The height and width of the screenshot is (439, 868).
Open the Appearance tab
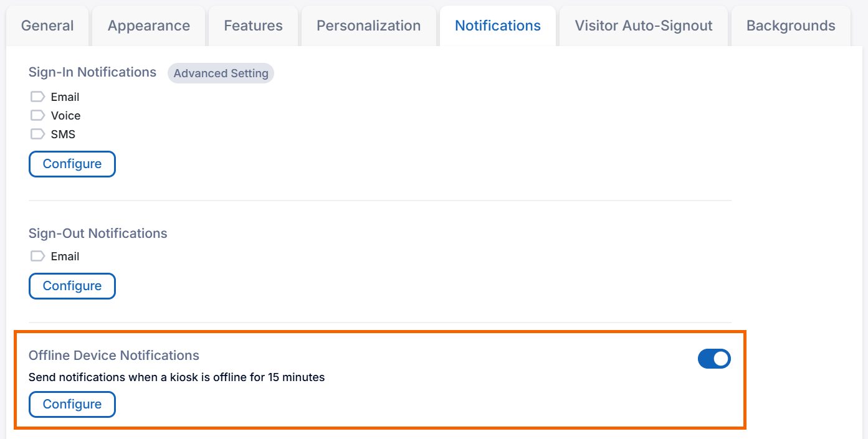(x=148, y=26)
